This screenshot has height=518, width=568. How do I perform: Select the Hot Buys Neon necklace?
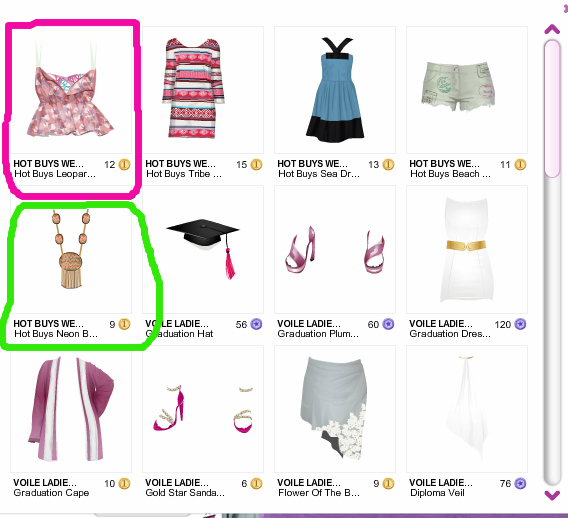(x=71, y=250)
